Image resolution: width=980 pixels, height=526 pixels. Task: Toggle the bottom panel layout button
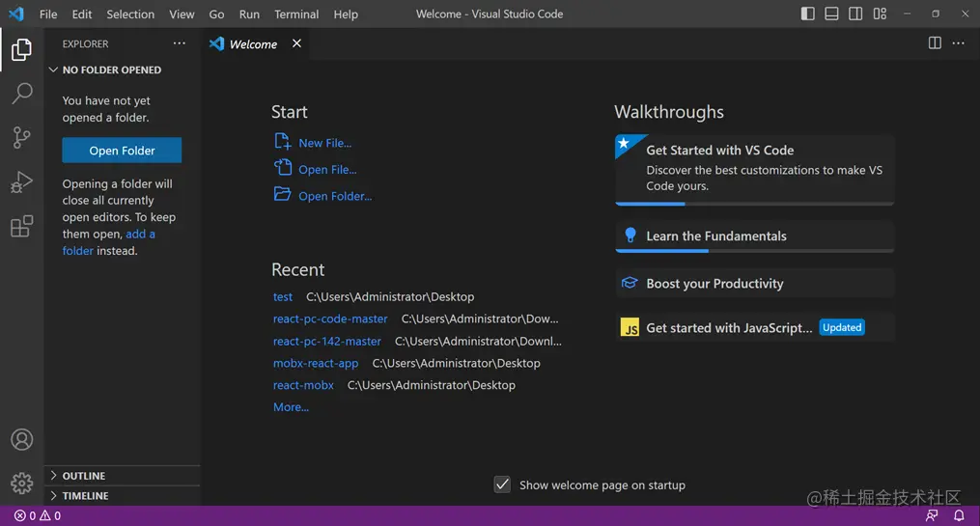click(x=831, y=14)
